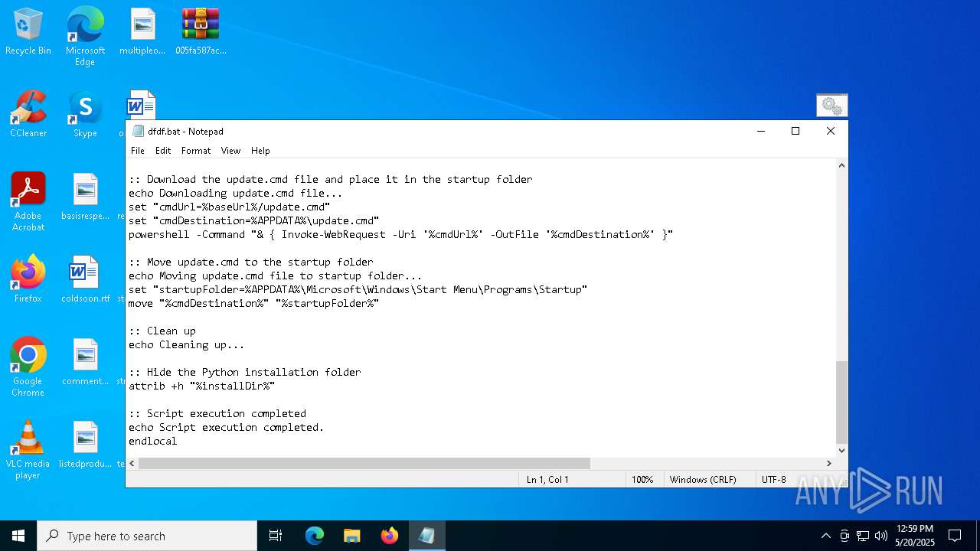Launch Firefox from the taskbar
Viewport: 980px width, 551px height.
(x=389, y=536)
